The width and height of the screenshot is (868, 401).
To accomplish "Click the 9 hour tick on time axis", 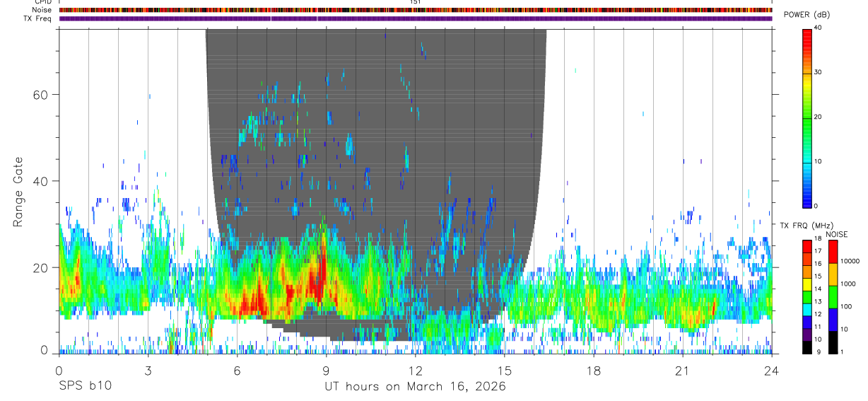I will pyautogui.click(x=326, y=370).
